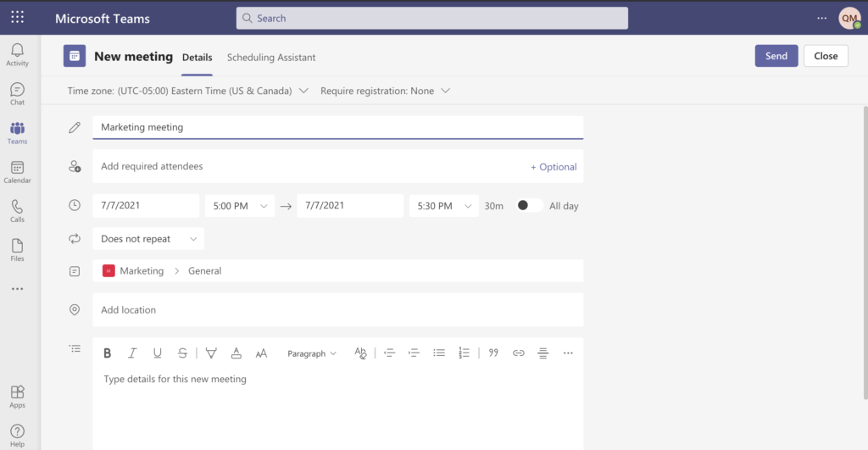Toggle the All day switch
Image resolution: width=868 pixels, height=450 pixels.
point(529,205)
